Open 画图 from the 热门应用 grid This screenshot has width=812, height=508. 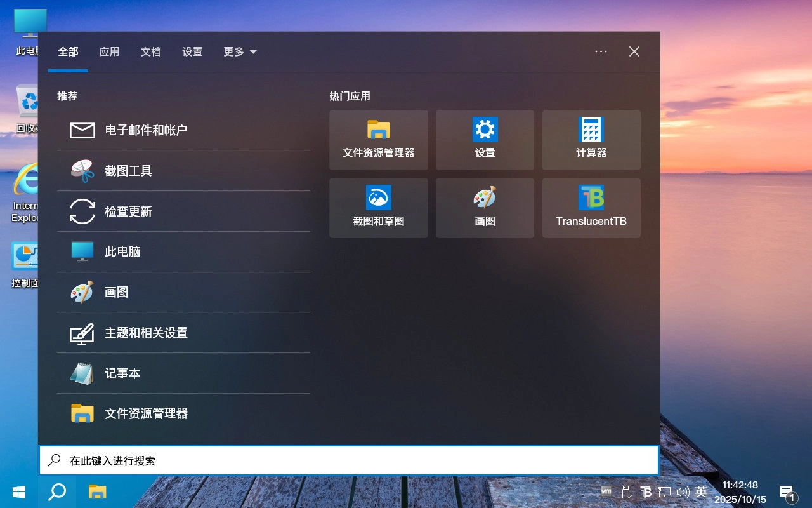485,208
